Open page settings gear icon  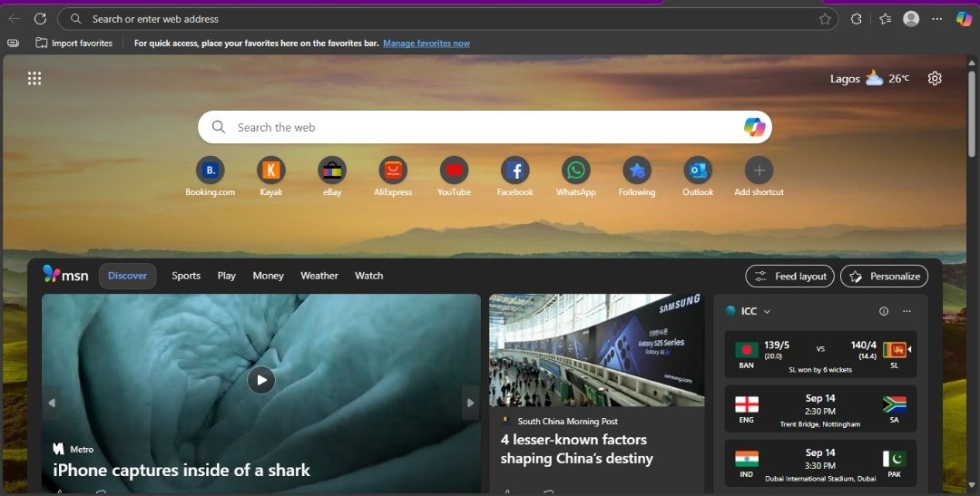click(x=935, y=78)
